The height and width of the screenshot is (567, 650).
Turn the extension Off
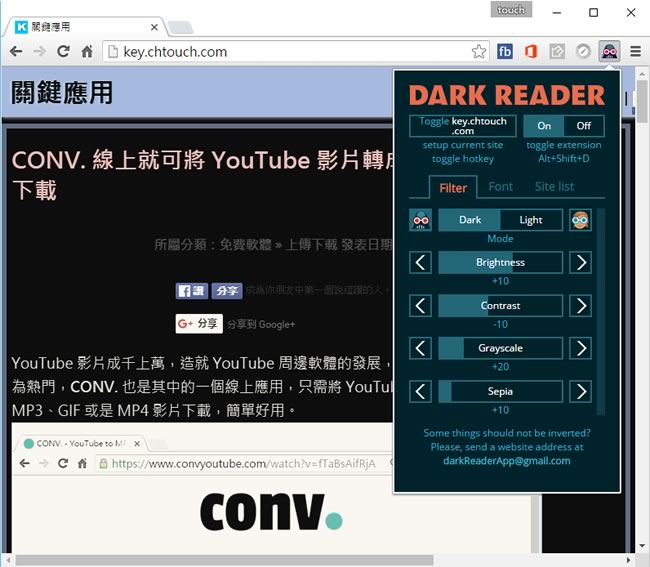(x=584, y=126)
